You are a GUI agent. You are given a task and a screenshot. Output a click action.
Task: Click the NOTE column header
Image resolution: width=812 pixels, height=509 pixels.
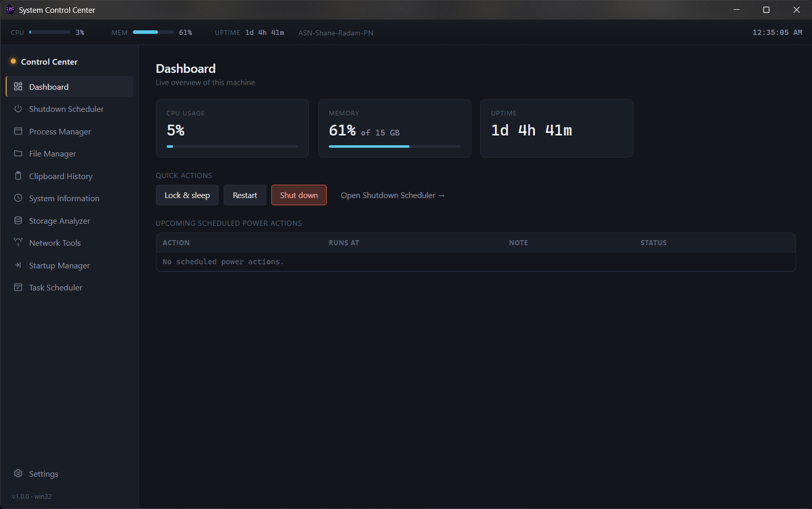pos(518,243)
